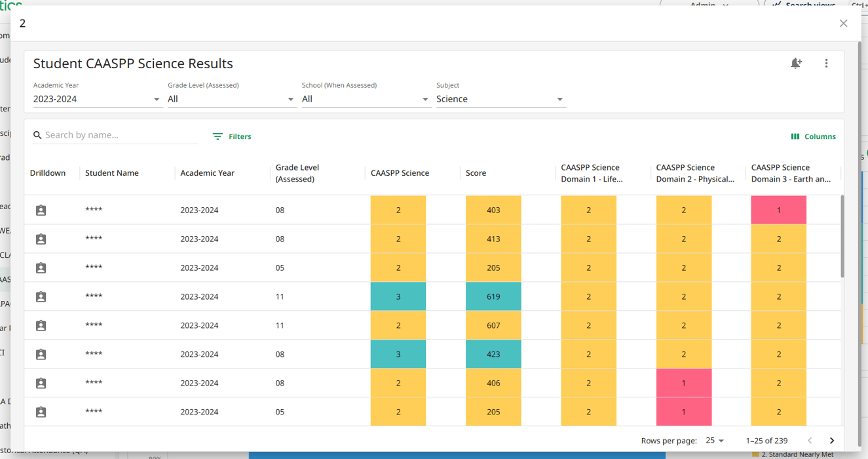Click the table vertical scrollbar thumb
The height and width of the screenshot is (459, 868).
[842, 236]
